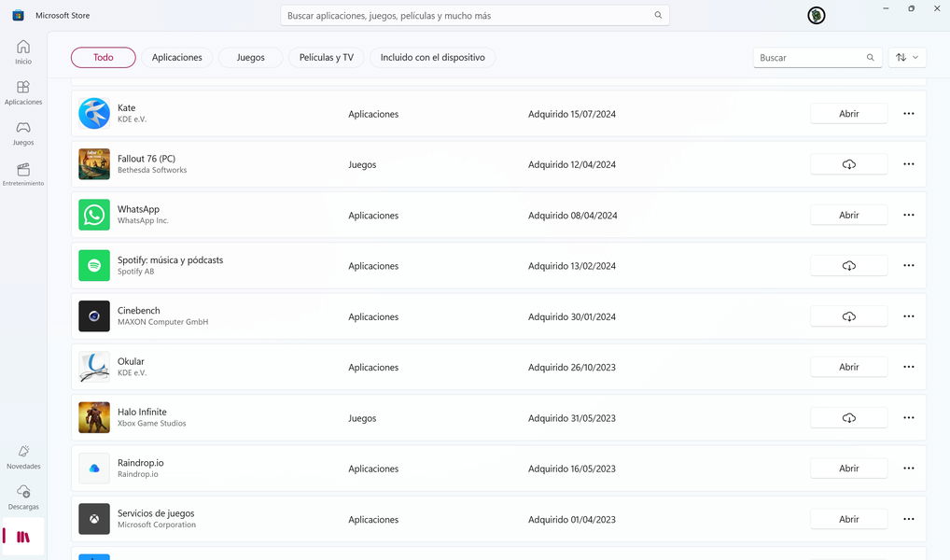Select 'Spotify: música y pódcasts' title
This screenshot has height=560, width=950.
click(170, 260)
